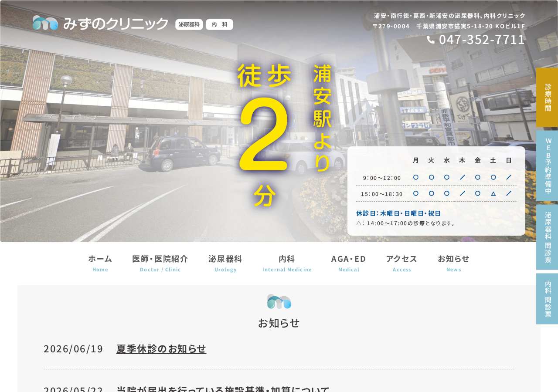Click the phone icon beside 047-352-7711
The width and height of the screenshot is (558, 392).
(x=431, y=40)
